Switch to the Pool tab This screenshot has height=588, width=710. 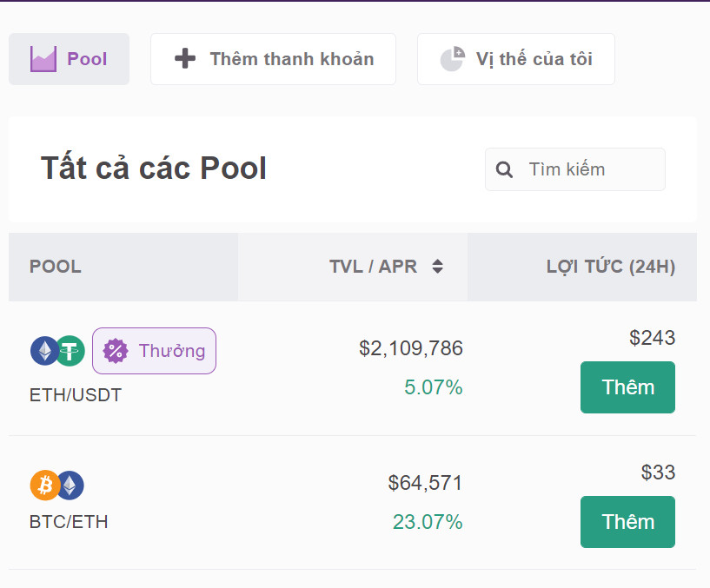(69, 59)
